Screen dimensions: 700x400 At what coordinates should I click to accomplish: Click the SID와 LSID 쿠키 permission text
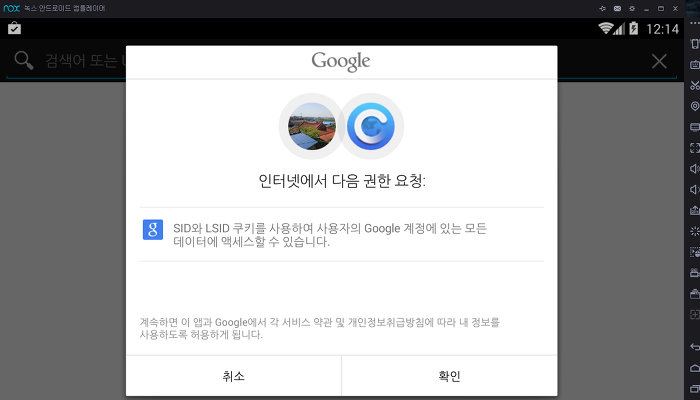[329, 235]
